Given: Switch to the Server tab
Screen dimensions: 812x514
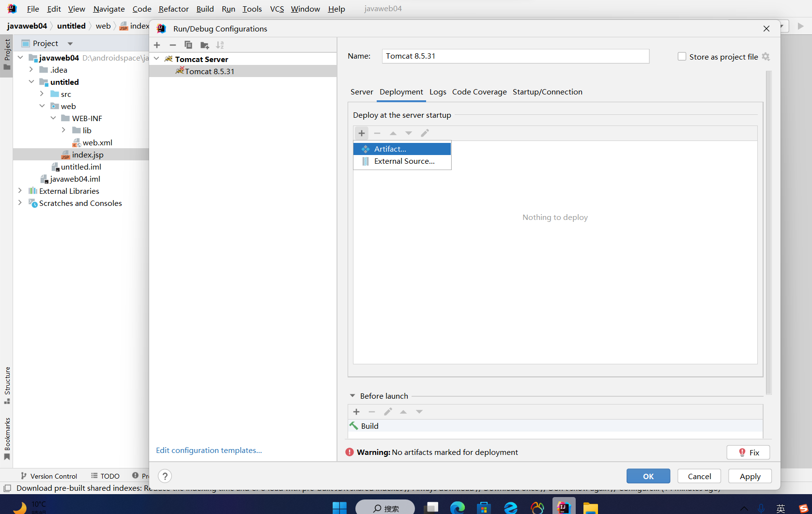Looking at the screenshot, I should 362,92.
